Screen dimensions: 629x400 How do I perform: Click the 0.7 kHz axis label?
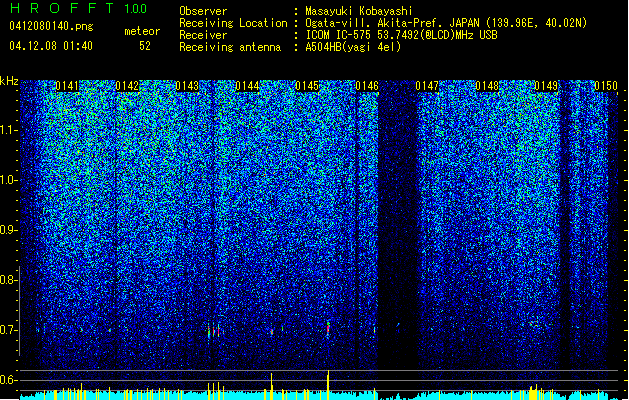[x=8, y=330]
